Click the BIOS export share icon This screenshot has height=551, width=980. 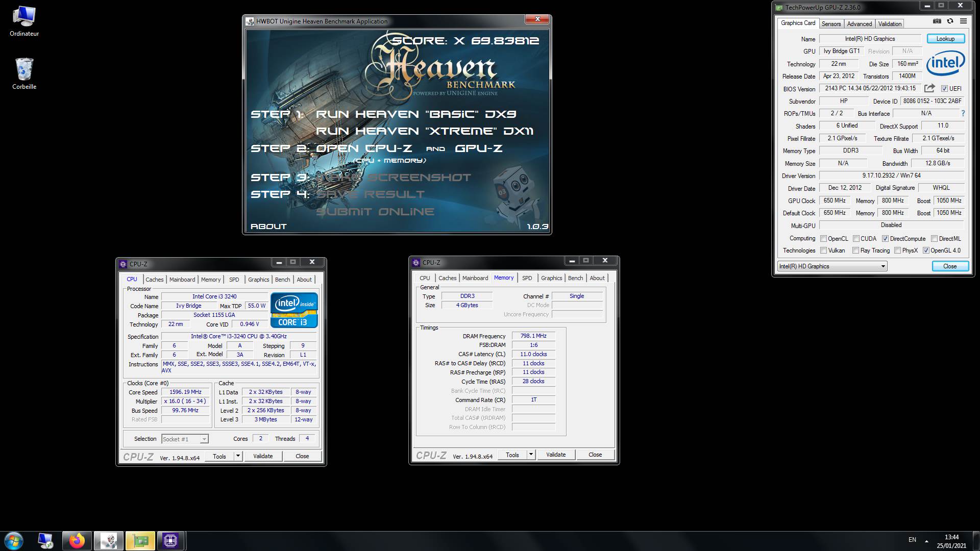(x=929, y=88)
